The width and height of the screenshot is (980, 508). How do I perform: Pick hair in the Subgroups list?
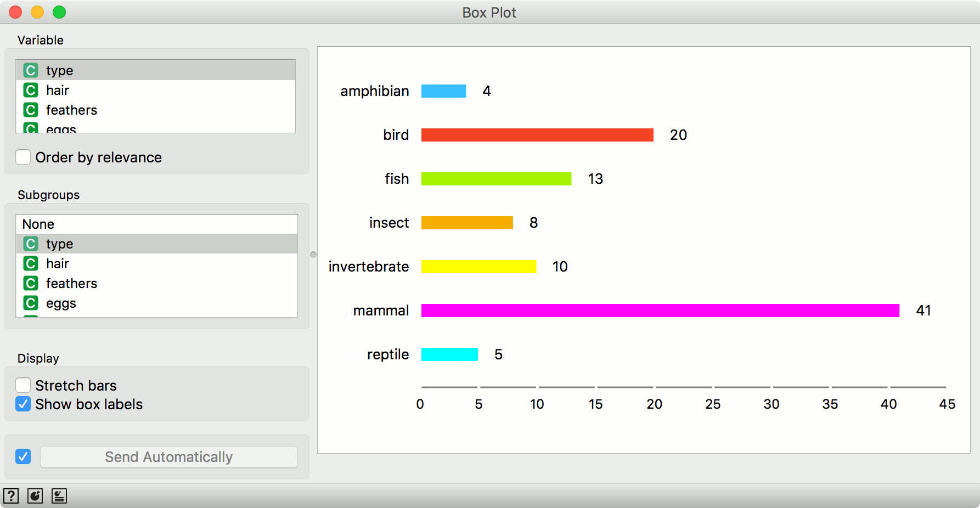click(58, 264)
